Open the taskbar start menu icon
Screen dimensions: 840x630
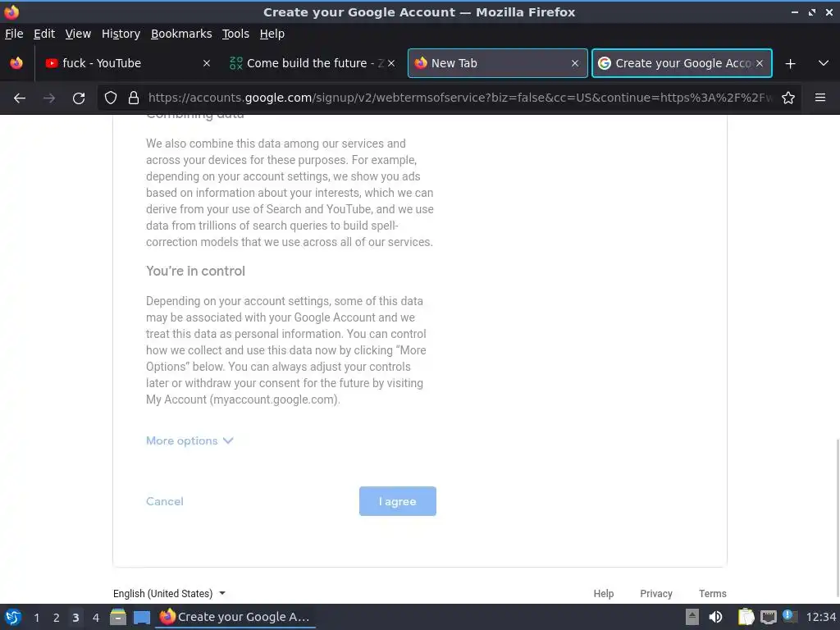coord(13,617)
